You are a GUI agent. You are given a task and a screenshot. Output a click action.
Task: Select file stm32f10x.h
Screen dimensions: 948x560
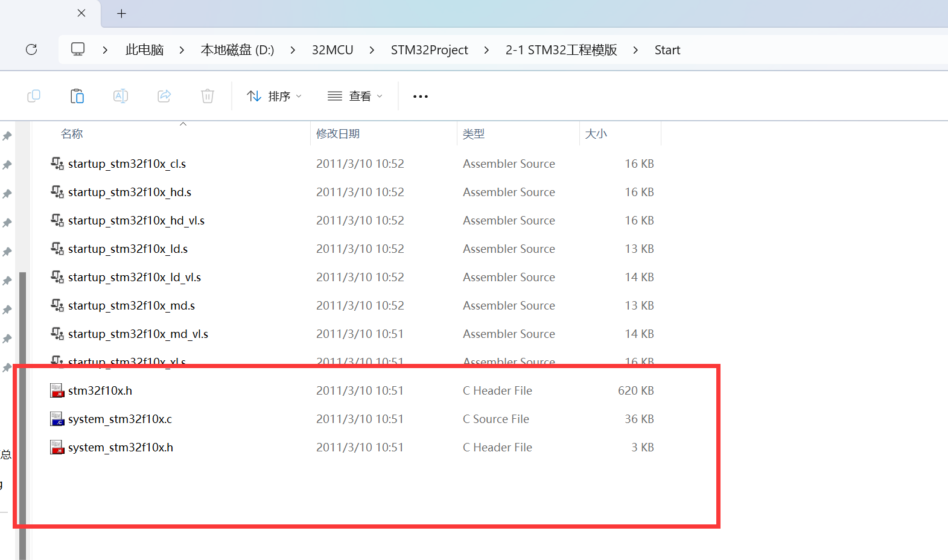[100, 390]
